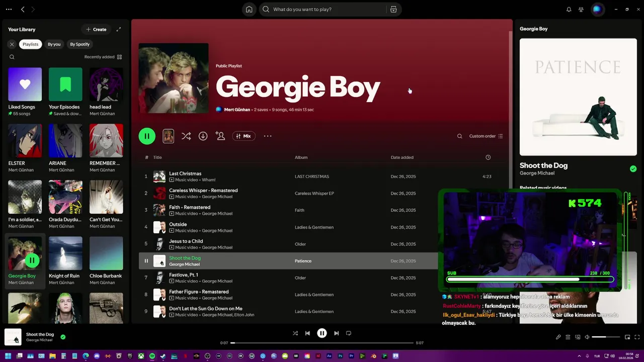This screenshot has height=362, width=644.
Task: Open the ELSTER playlist
Action: (25, 148)
